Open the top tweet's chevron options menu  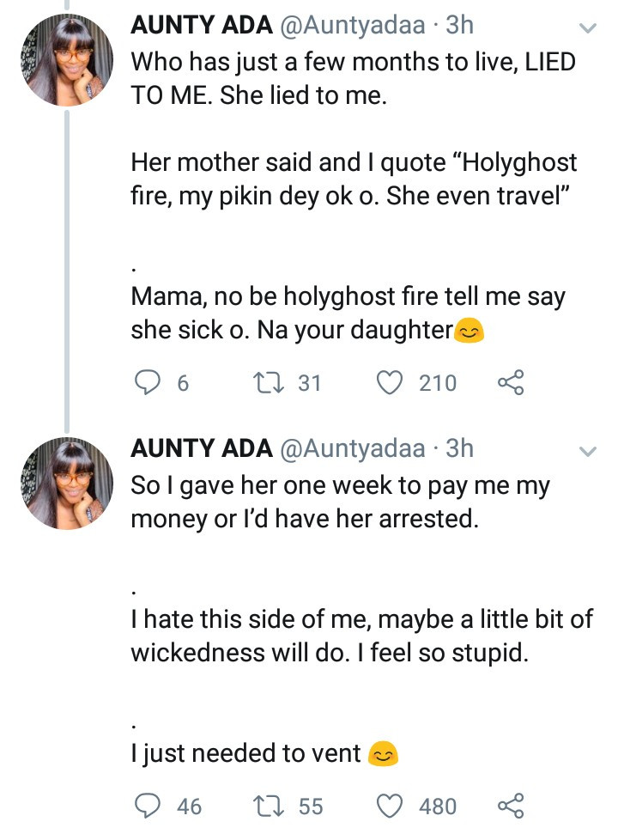pos(588,28)
